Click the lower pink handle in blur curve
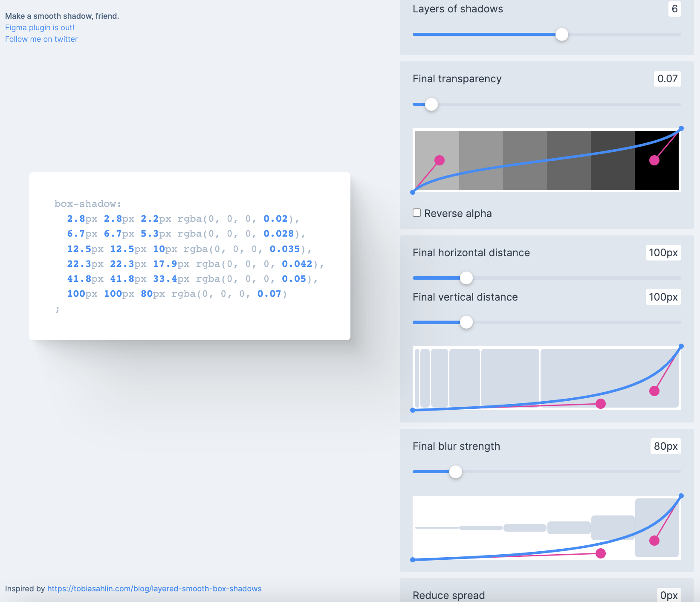700x602 pixels. pos(601,553)
